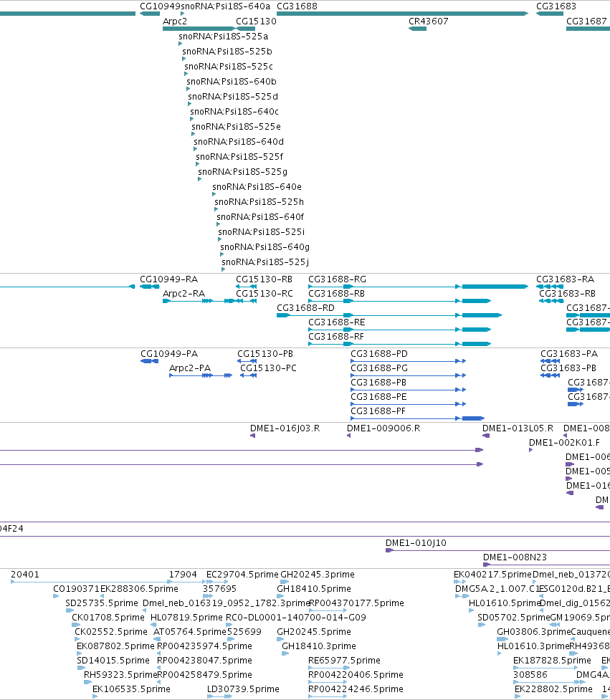610x700 pixels.
Task: Click snoRNA:Psi18S-525e label
Action: (x=237, y=127)
